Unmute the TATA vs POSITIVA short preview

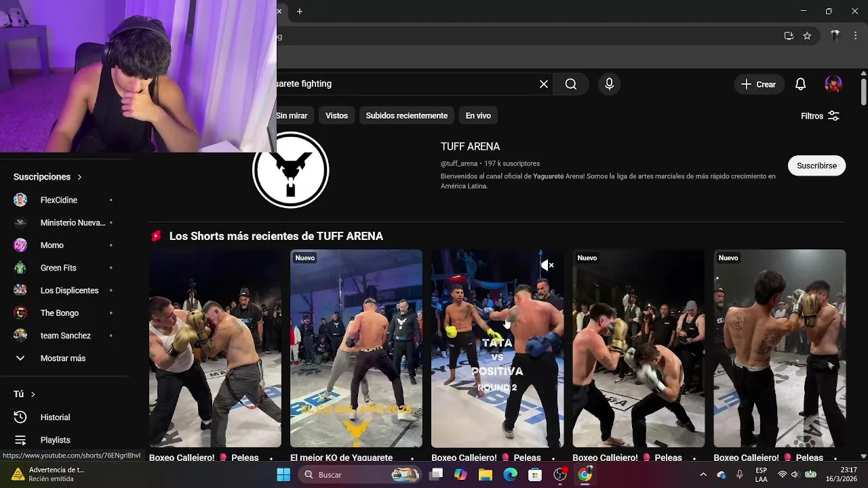tap(547, 265)
